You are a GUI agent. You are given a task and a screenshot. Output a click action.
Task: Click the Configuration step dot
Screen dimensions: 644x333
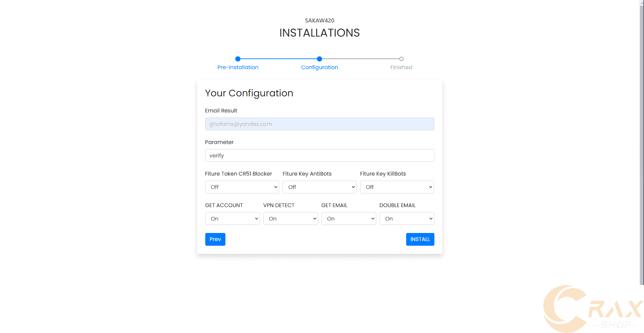point(319,59)
